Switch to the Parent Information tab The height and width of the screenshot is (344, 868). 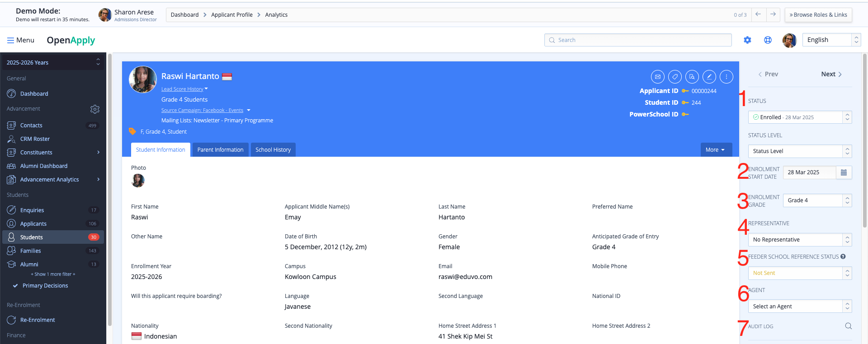point(220,150)
